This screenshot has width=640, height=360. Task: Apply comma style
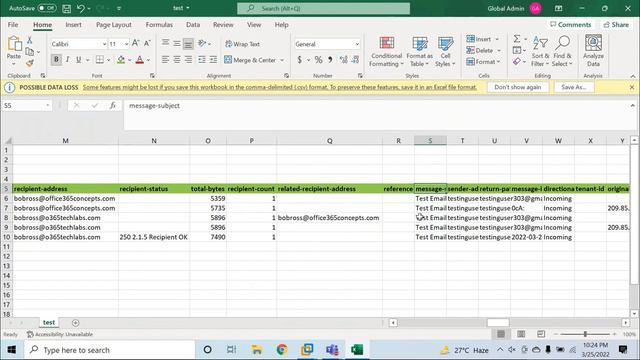[330, 60]
